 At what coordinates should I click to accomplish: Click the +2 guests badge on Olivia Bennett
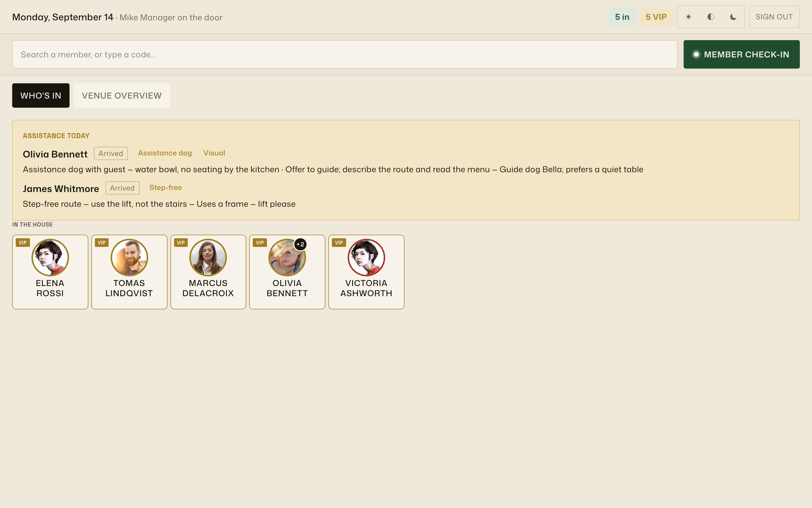(x=300, y=244)
